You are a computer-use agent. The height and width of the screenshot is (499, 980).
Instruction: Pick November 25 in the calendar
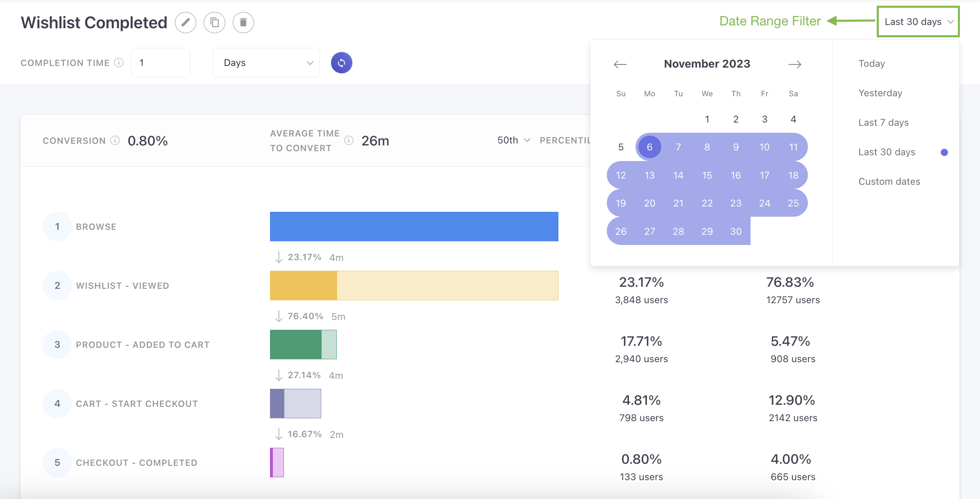click(x=793, y=203)
